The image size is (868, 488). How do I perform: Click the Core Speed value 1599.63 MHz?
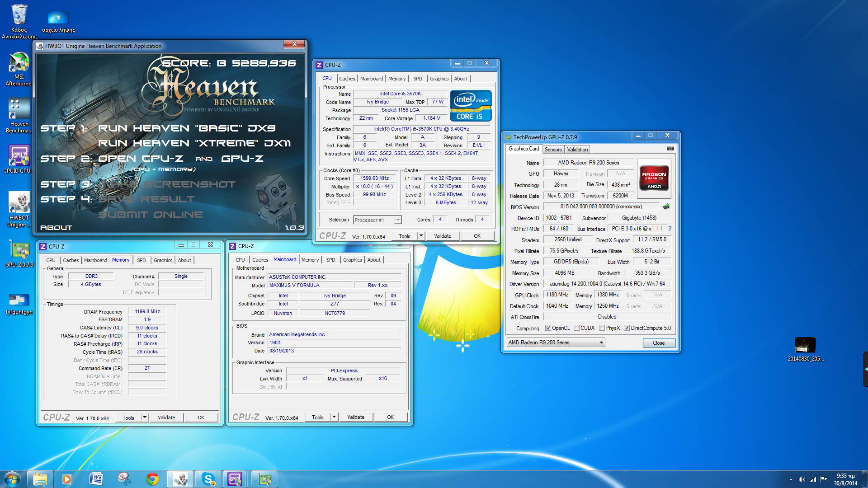point(375,178)
